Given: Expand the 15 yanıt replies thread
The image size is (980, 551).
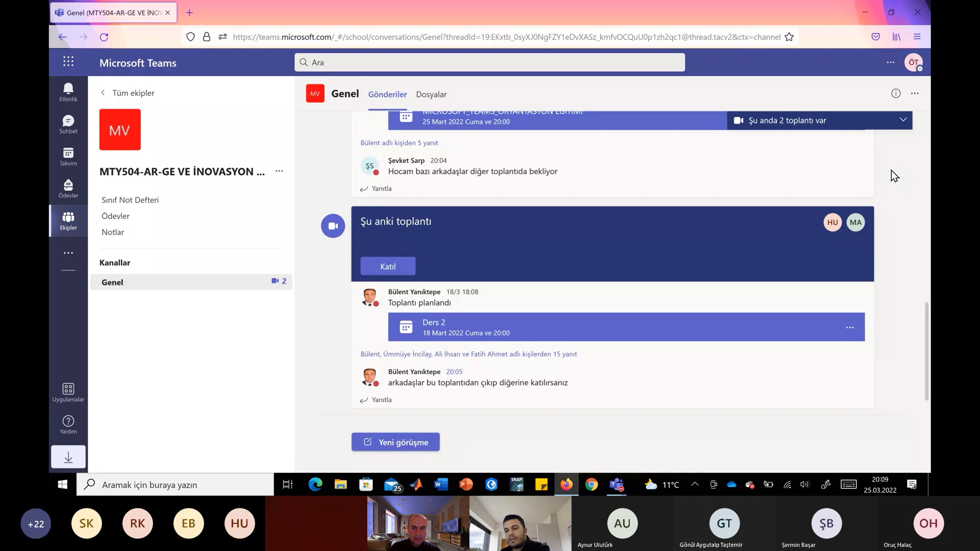Looking at the screenshot, I should (x=469, y=354).
